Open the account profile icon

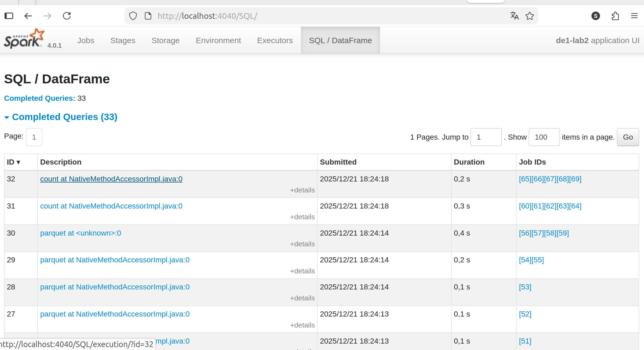(595, 16)
